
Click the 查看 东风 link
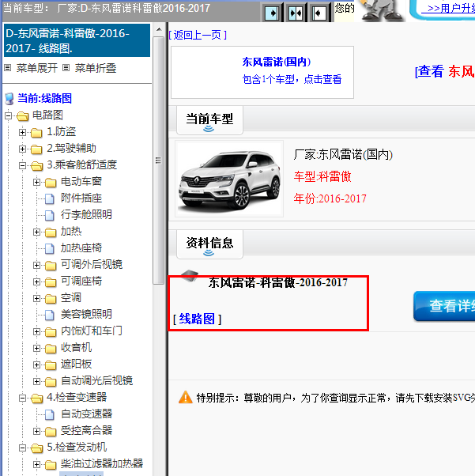click(444, 72)
